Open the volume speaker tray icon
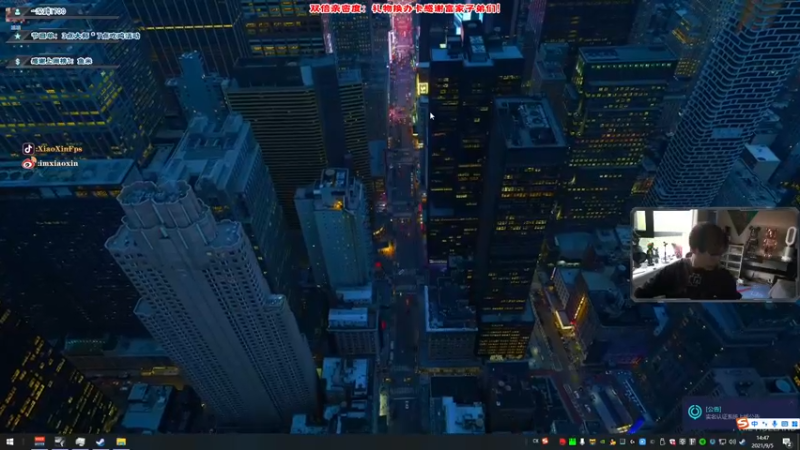Screen dimensions: 800x450 (x=732, y=442)
